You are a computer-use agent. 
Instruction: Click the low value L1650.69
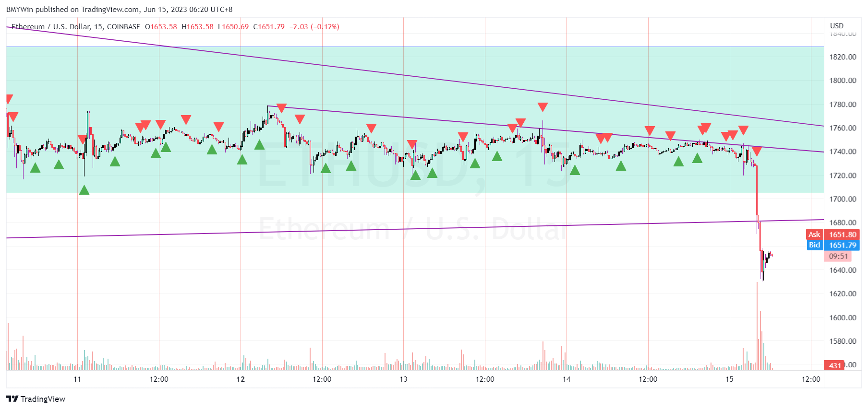[233, 27]
